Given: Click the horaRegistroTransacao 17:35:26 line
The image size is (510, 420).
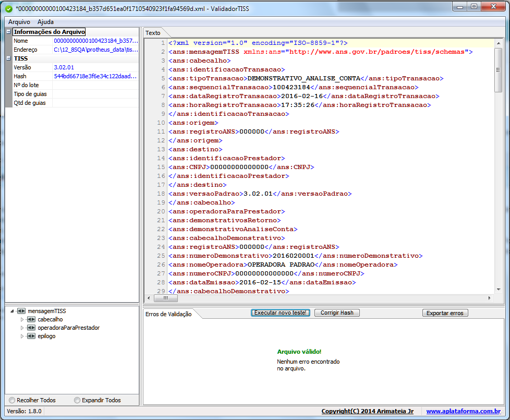Looking at the screenshot, I should tap(299, 105).
